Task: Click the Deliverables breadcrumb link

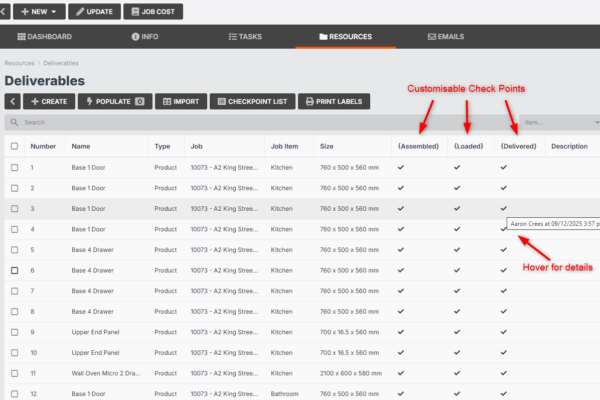Action: tap(61, 63)
